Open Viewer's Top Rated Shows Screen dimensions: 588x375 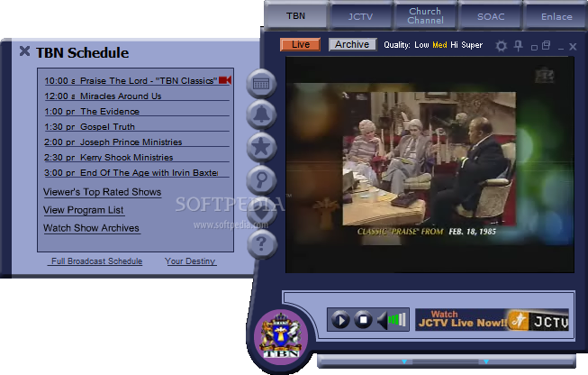click(x=102, y=192)
